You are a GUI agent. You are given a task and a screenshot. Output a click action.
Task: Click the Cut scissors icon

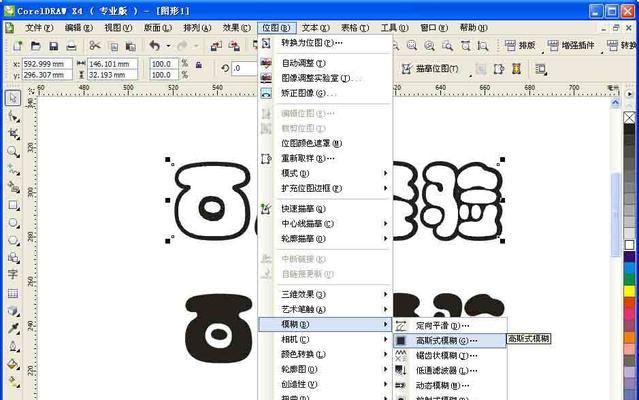click(95, 45)
